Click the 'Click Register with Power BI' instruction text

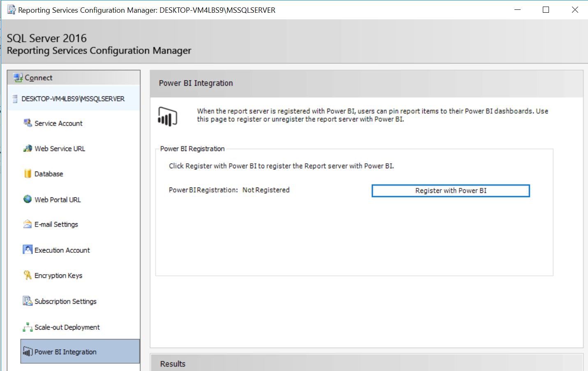pyautogui.click(x=281, y=166)
